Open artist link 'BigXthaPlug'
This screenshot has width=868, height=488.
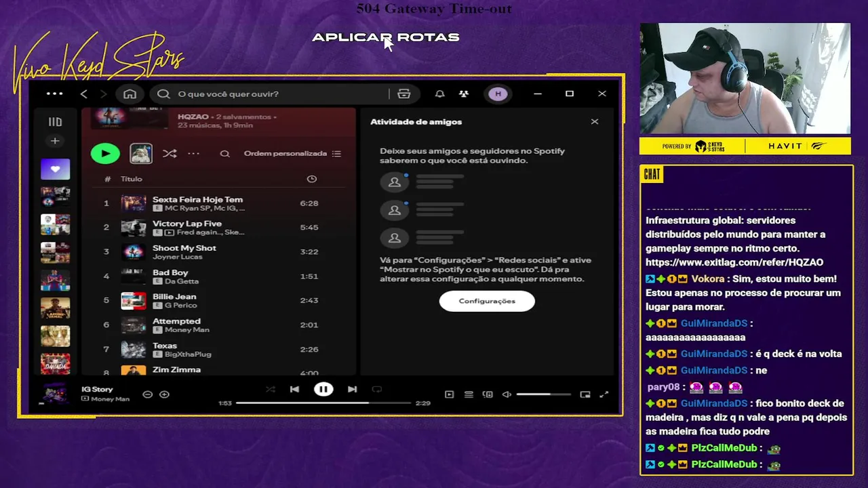188,354
